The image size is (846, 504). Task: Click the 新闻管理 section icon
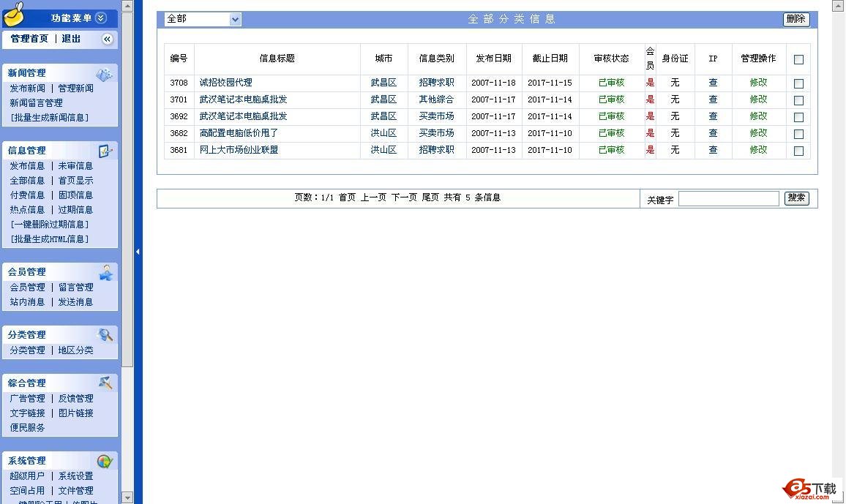104,74
